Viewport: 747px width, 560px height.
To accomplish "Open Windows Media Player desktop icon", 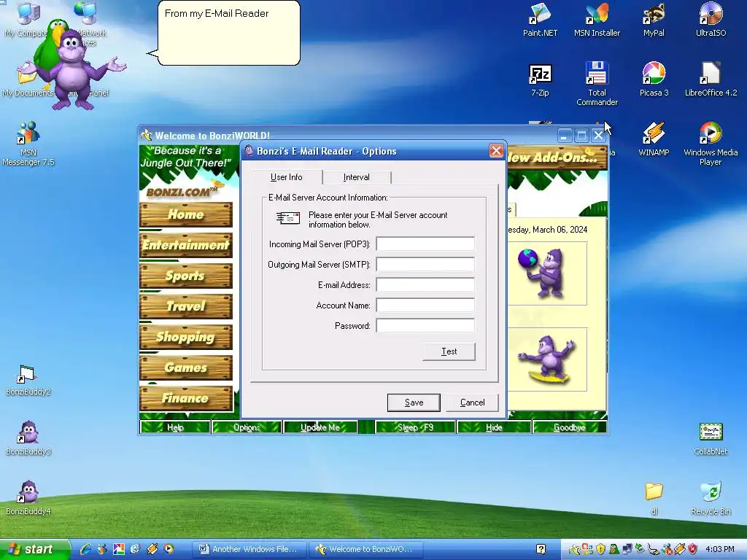I will click(x=711, y=143).
